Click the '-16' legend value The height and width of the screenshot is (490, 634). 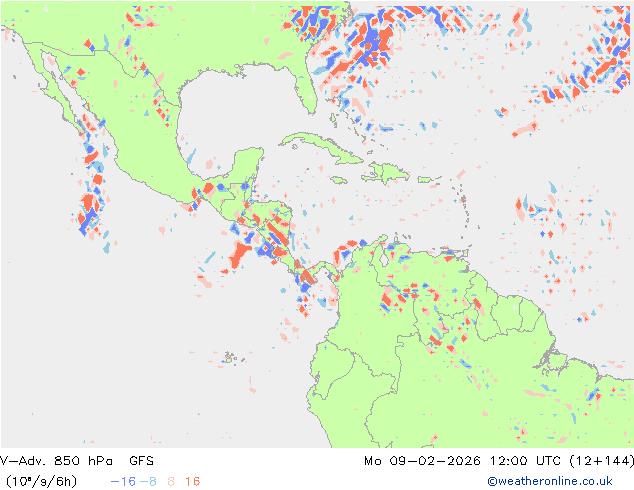(123, 482)
